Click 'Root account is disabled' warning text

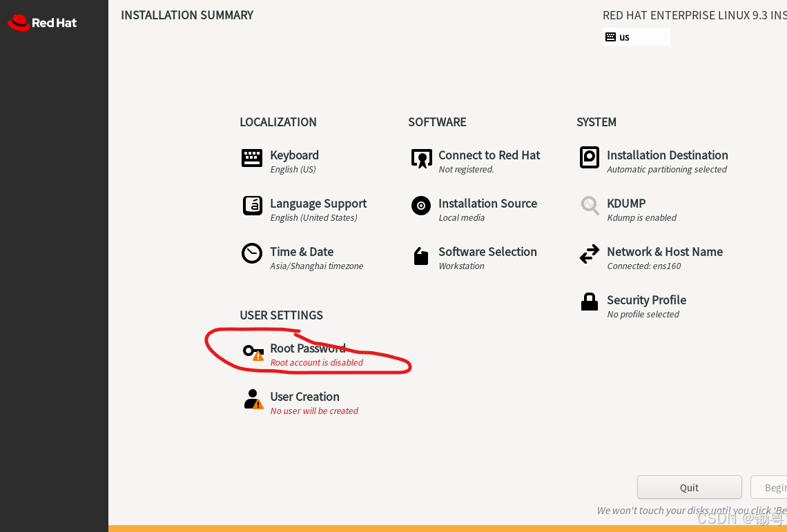(317, 362)
